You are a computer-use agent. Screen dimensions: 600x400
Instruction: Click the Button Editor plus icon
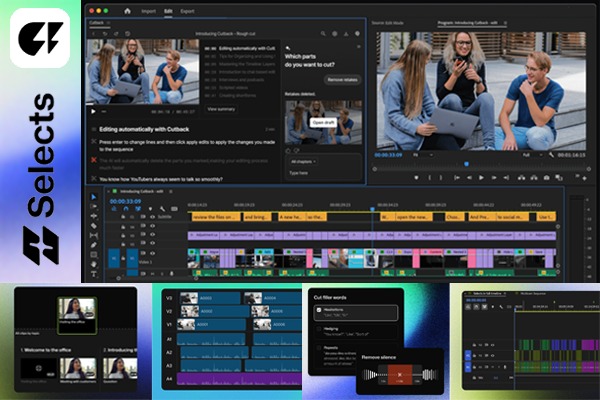pos(584,178)
